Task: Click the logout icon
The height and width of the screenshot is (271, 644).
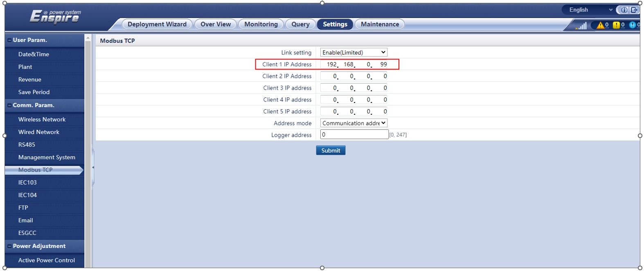Action: (x=634, y=10)
